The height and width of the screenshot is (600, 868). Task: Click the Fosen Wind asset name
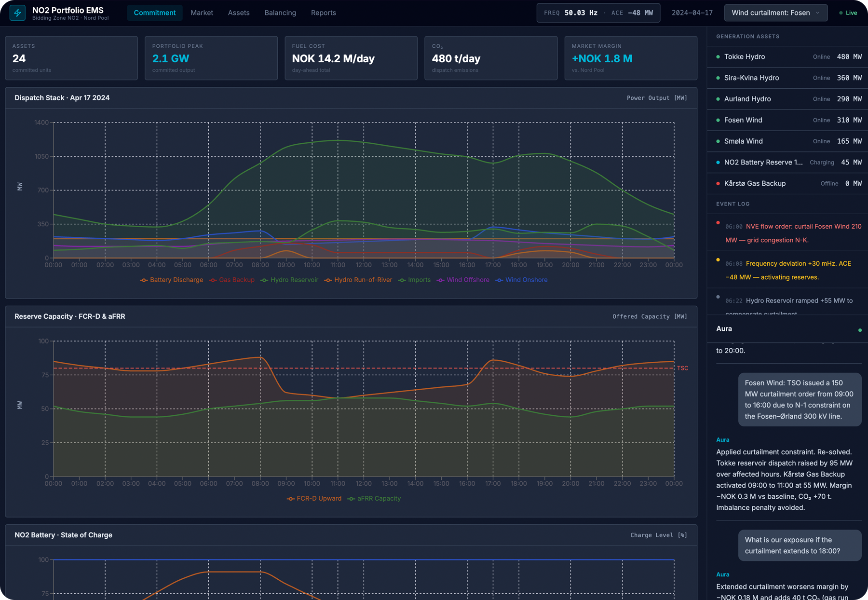743,121
